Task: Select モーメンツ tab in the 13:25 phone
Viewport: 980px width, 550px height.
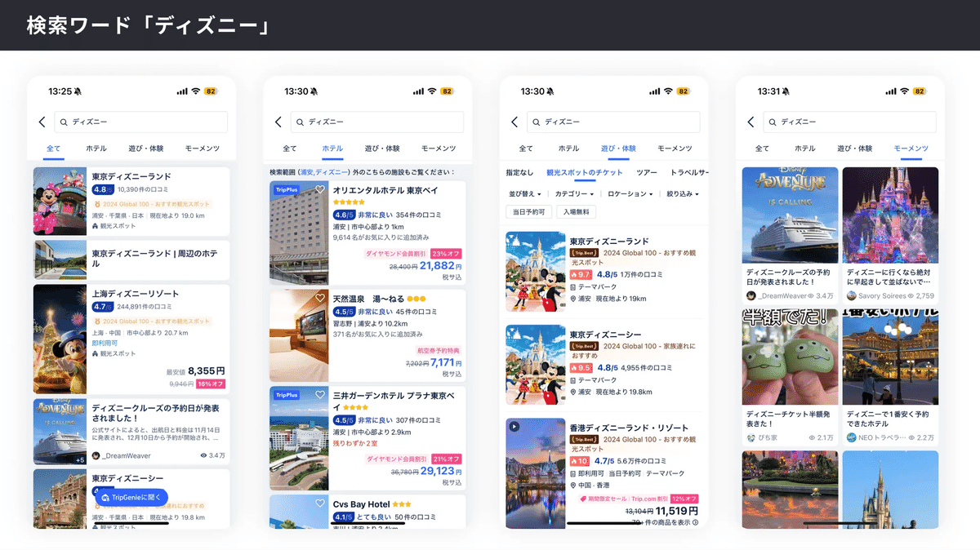Action: (x=202, y=149)
